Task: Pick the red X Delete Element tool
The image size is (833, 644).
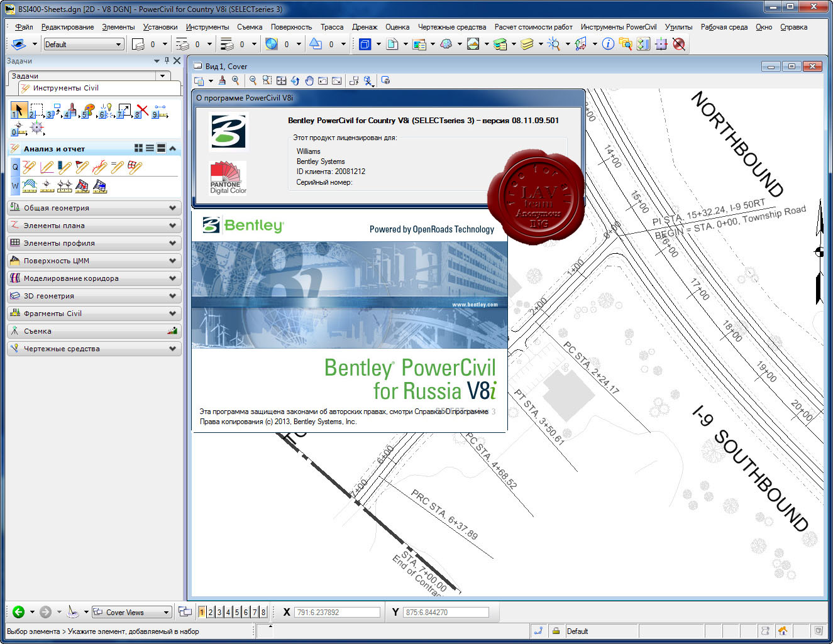Action: 142,111
